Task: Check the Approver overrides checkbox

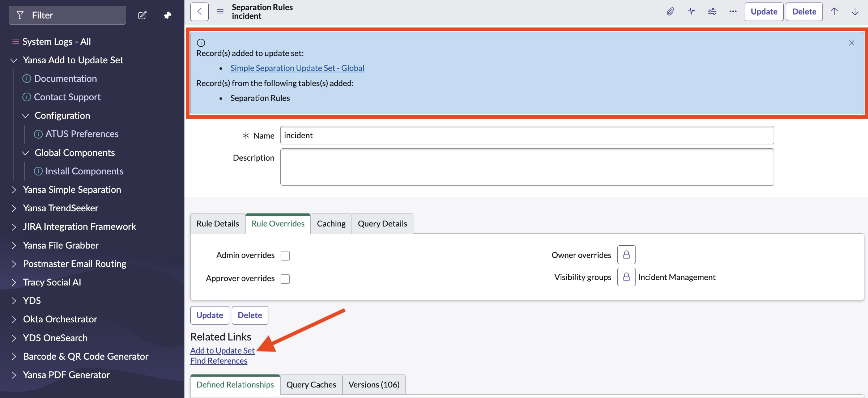Action: (x=285, y=279)
